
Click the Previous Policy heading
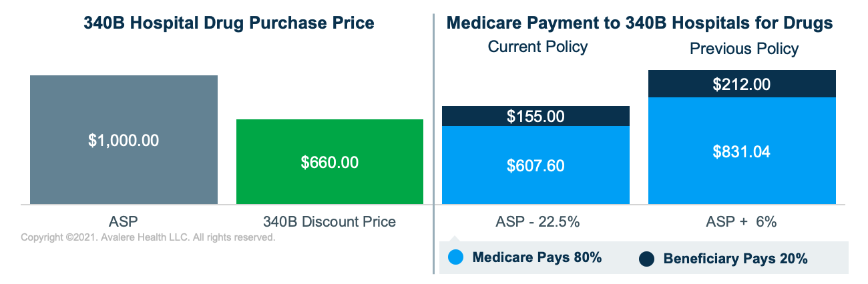[744, 49]
